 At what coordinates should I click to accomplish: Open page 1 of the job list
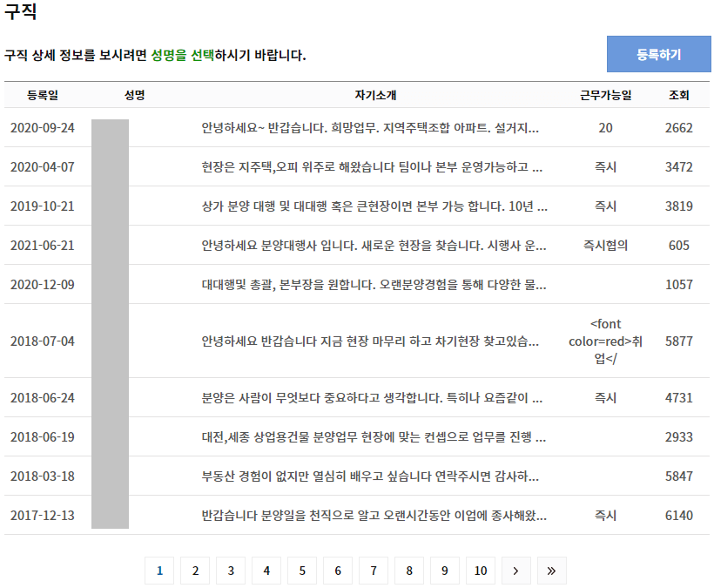(159, 571)
